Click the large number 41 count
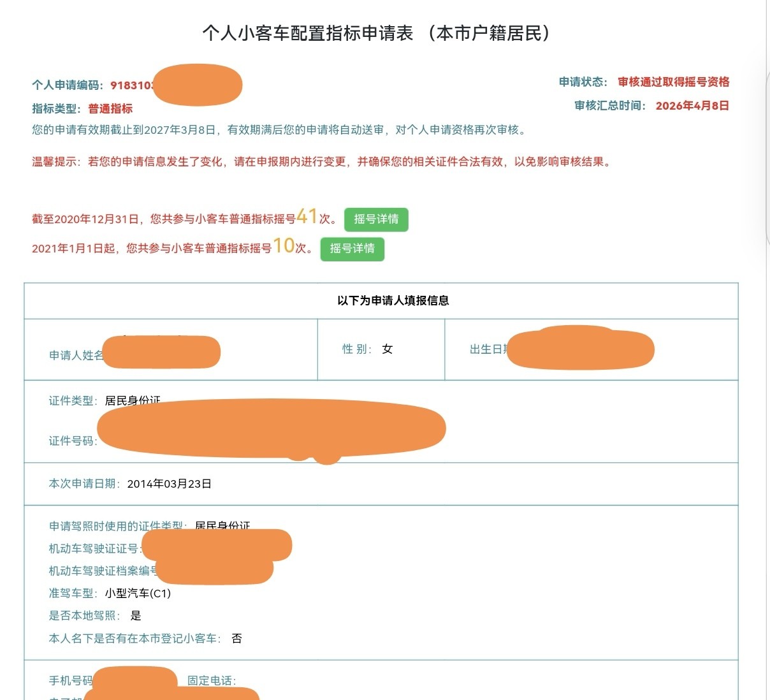 click(307, 217)
